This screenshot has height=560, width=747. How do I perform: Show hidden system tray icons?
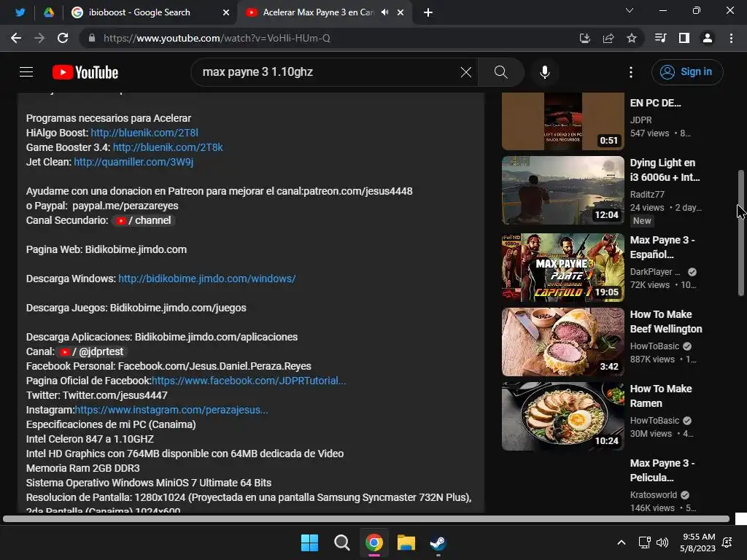coord(622,542)
